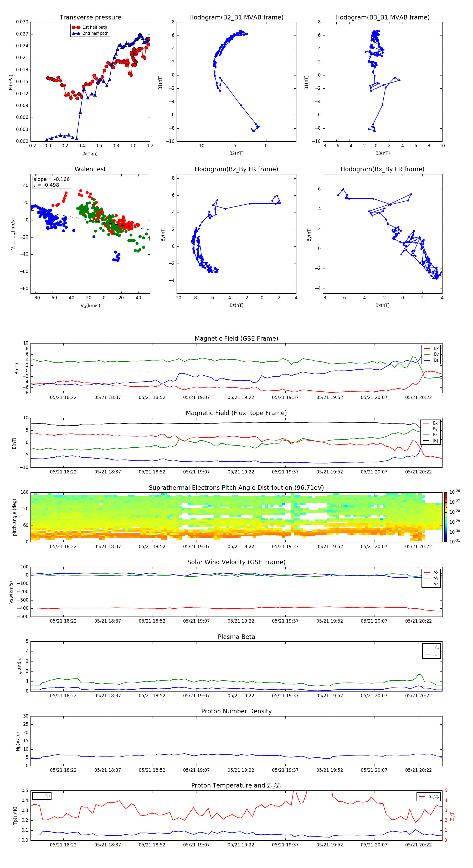Click "05/21 18:22" tick under GSE magnetic field
473x868 pixels.
point(63,397)
